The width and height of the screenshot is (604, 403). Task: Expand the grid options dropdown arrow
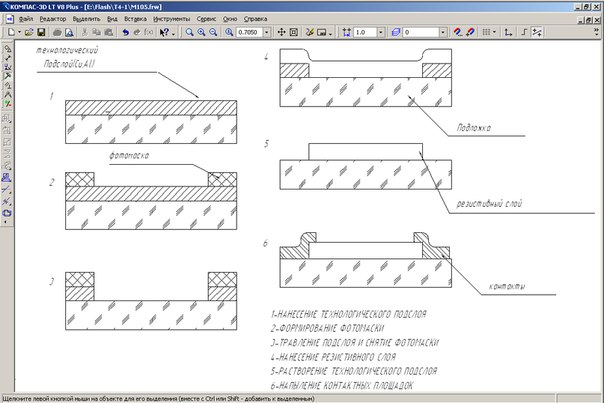pyautogui.click(x=494, y=32)
